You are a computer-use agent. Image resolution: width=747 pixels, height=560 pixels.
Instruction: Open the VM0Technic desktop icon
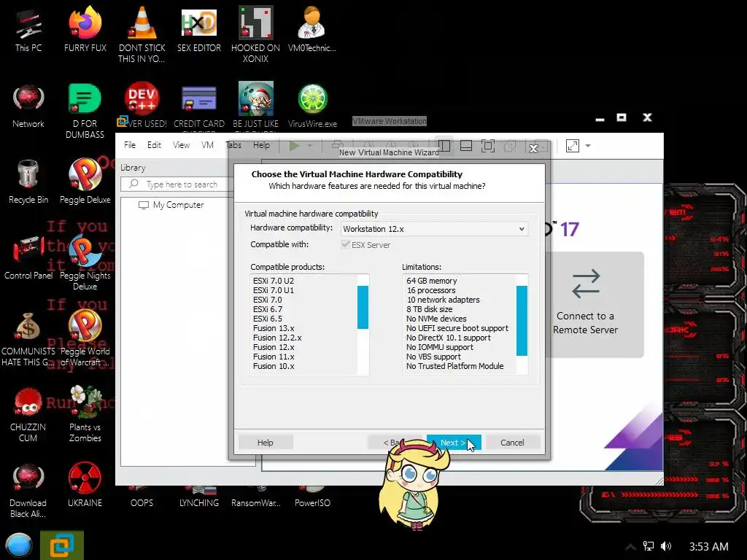(x=312, y=30)
